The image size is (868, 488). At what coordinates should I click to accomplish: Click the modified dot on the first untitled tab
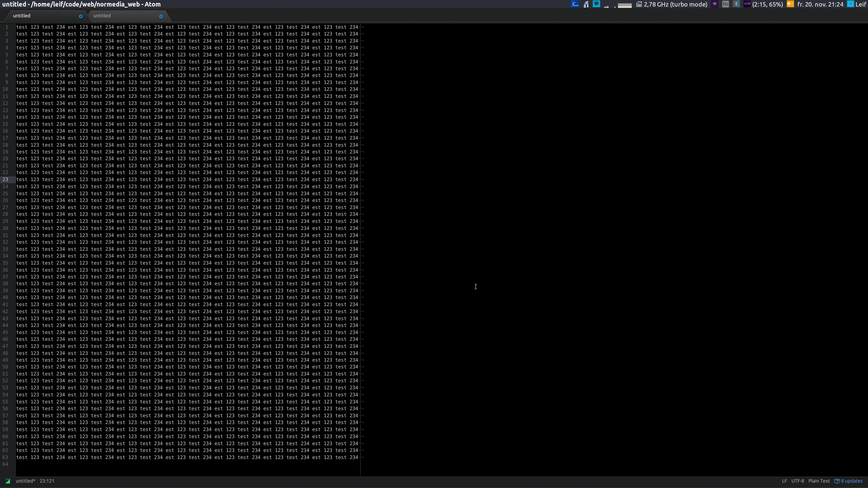click(81, 16)
